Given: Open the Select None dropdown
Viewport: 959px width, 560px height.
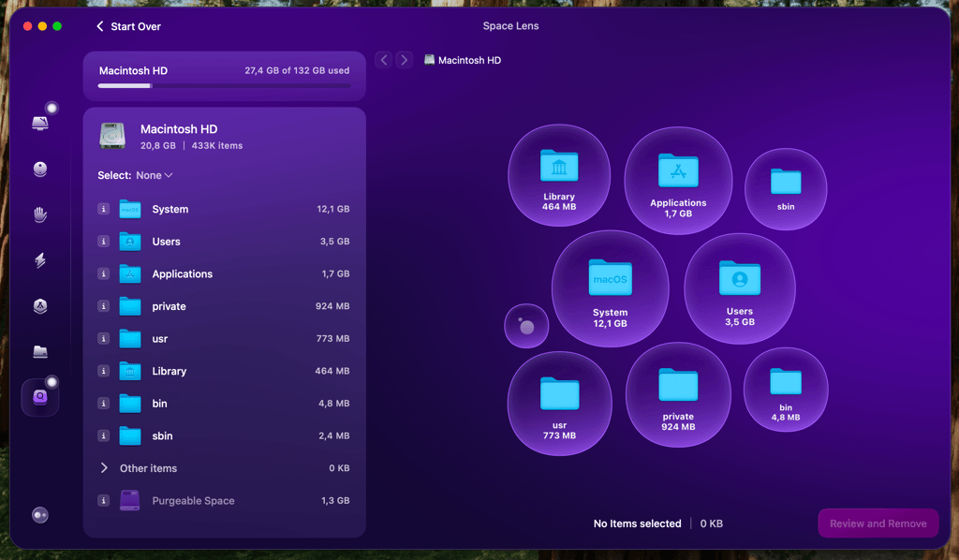Looking at the screenshot, I should pos(155,175).
